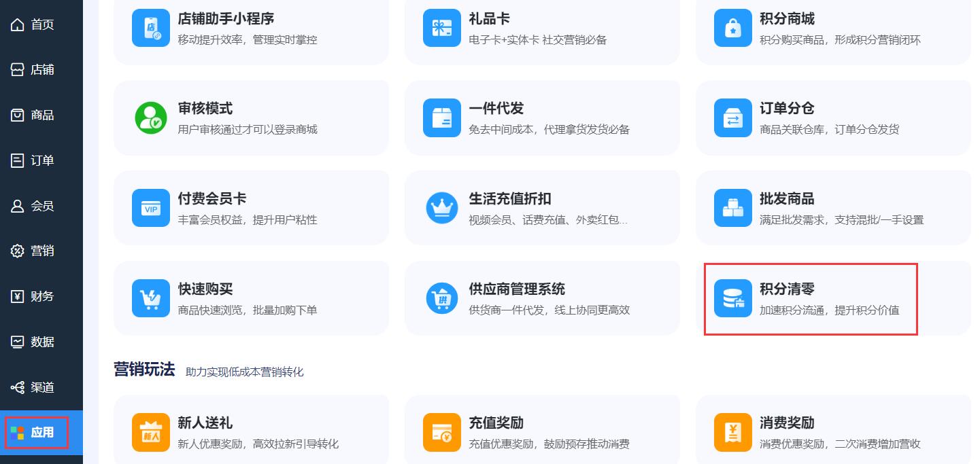Click the 生活充值折扣 crown icon
Image resolution: width=980 pixels, height=464 pixels.
click(442, 208)
